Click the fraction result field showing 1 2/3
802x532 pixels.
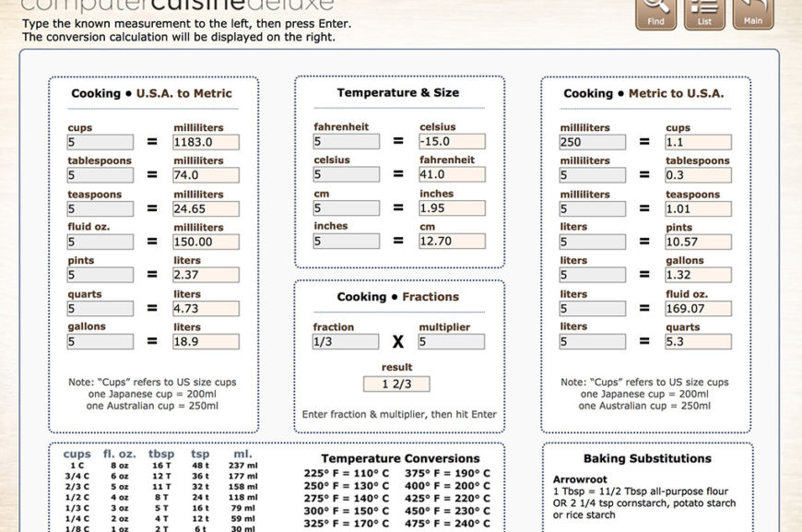click(396, 384)
